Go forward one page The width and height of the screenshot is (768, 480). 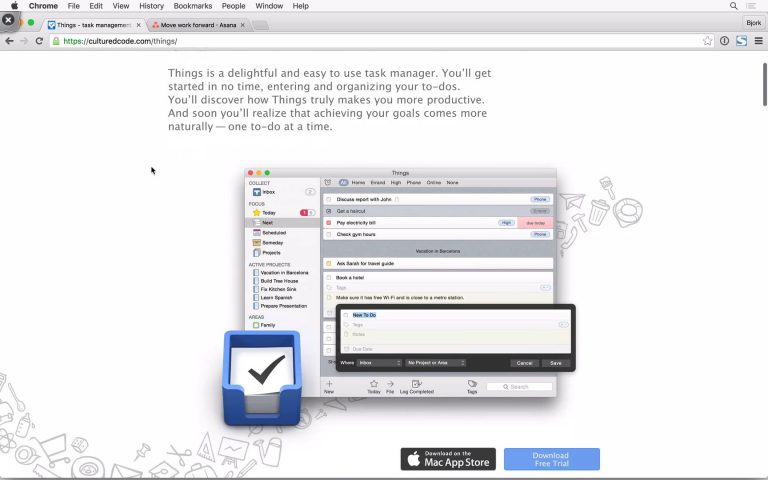tap(24, 41)
